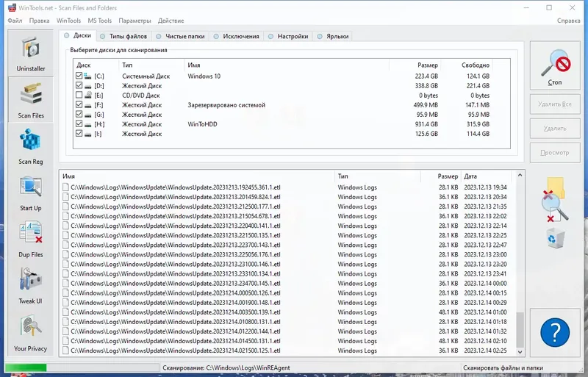The width and height of the screenshot is (588, 377).
Task: Click the results list scrollbar thumb
Action: tap(520, 330)
